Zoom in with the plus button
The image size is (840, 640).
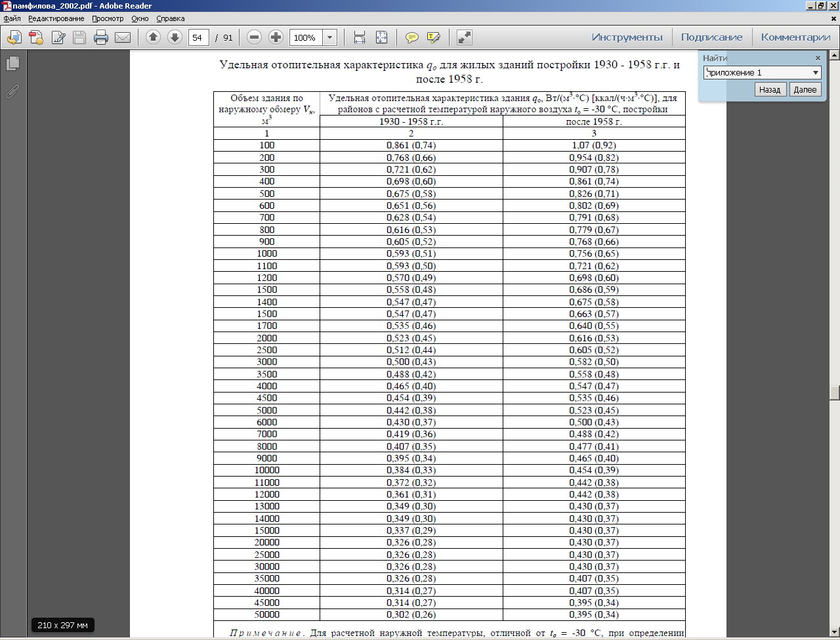pos(276,37)
